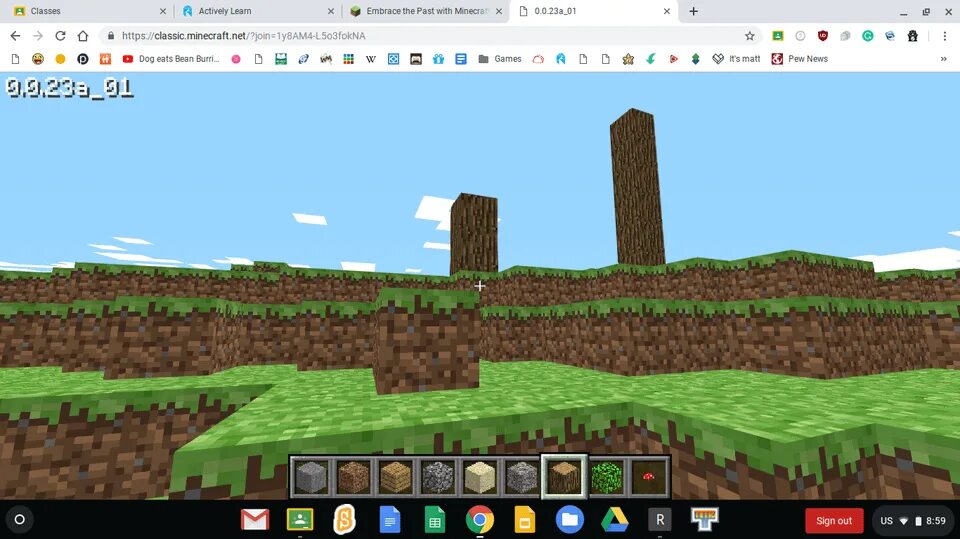Switch to Embrace the Past with Minecraft tab
The width and height of the screenshot is (960, 539).
pyautogui.click(x=426, y=11)
